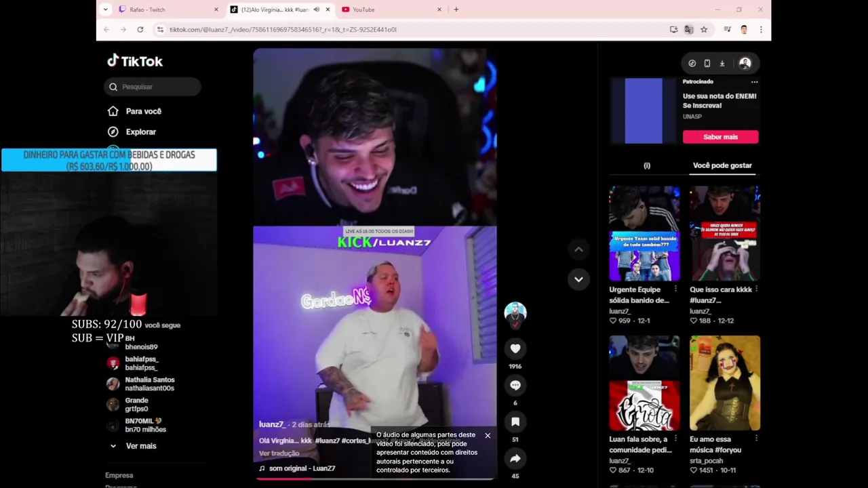Go to the previous video with the up arrow

click(578, 249)
